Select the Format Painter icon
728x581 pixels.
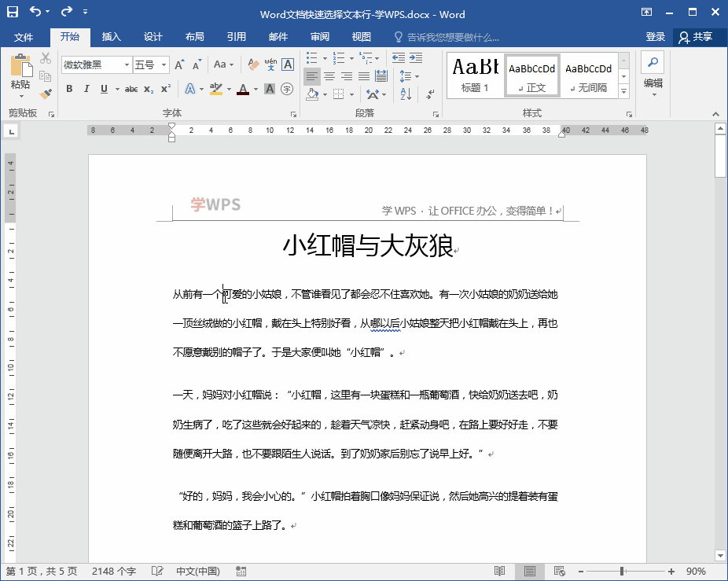coord(46,92)
